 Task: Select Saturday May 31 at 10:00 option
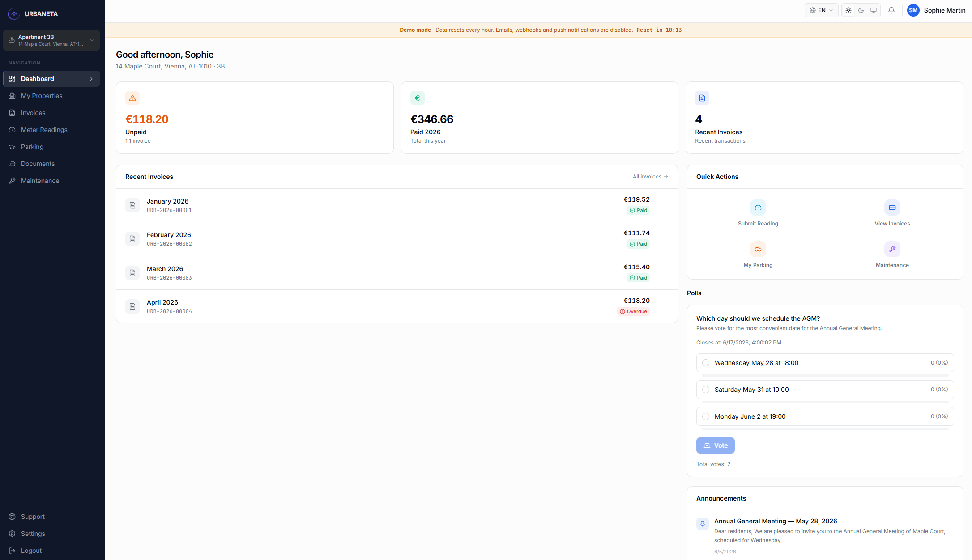825,390
